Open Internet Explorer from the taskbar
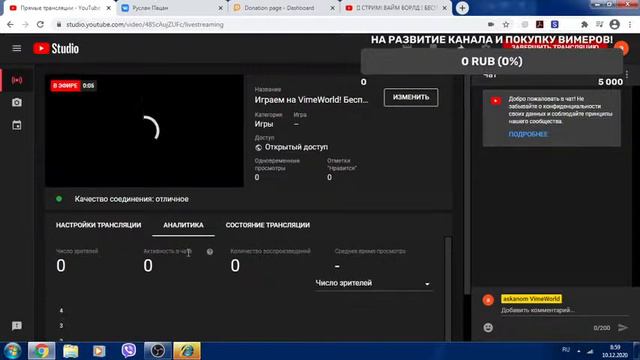640x360 pixels. 187,351
